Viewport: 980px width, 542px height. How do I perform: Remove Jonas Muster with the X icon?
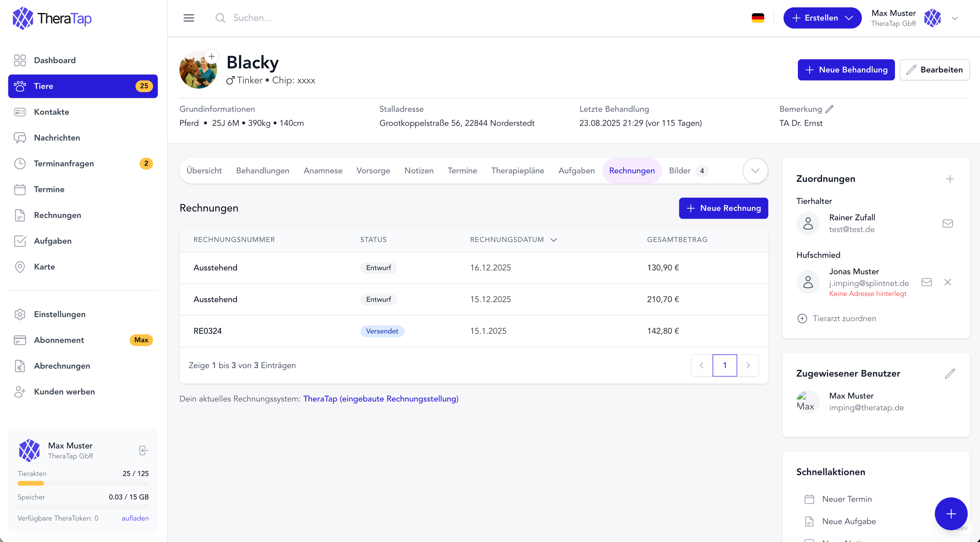click(948, 282)
